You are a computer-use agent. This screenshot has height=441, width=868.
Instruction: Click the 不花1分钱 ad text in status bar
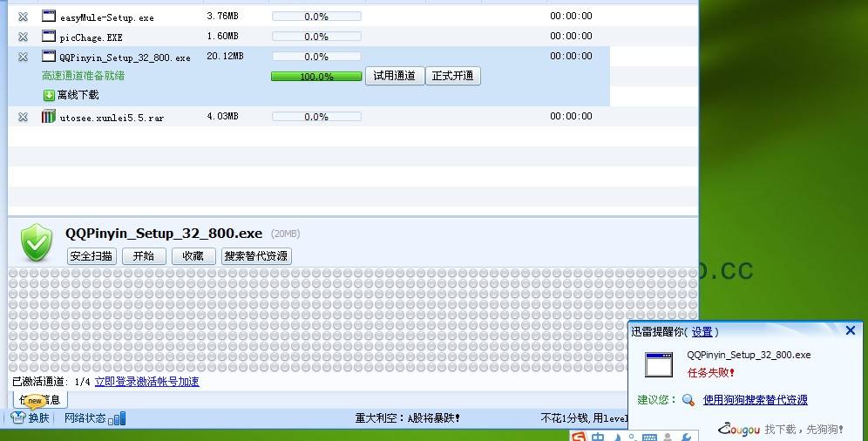(585, 418)
